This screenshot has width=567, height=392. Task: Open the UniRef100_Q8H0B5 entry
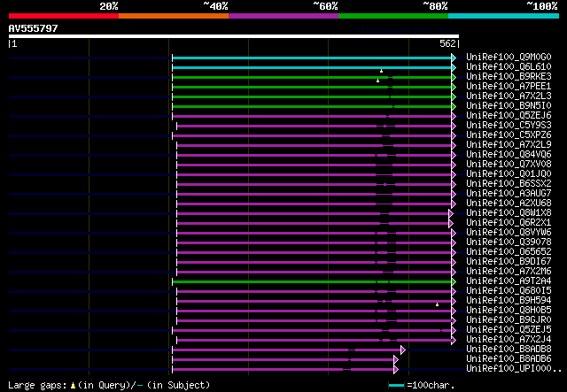(509, 311)
